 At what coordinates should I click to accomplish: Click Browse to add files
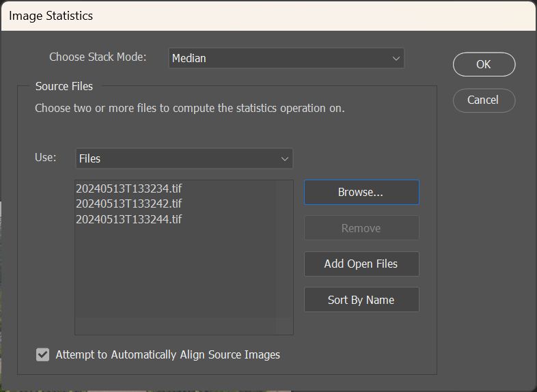point(361,193)
